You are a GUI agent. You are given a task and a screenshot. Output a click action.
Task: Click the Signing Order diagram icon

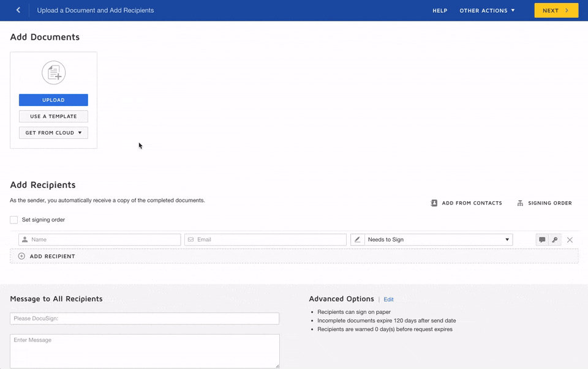(520, 203)
